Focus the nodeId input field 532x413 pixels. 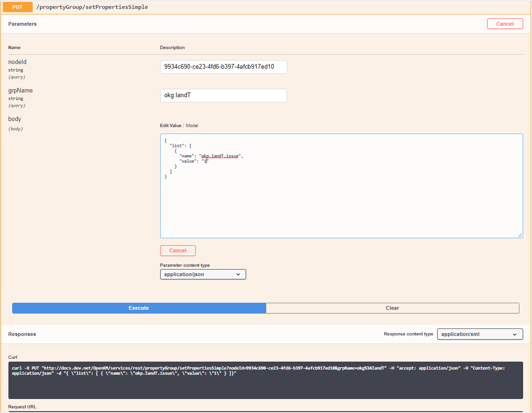click(x=223, y=67)
